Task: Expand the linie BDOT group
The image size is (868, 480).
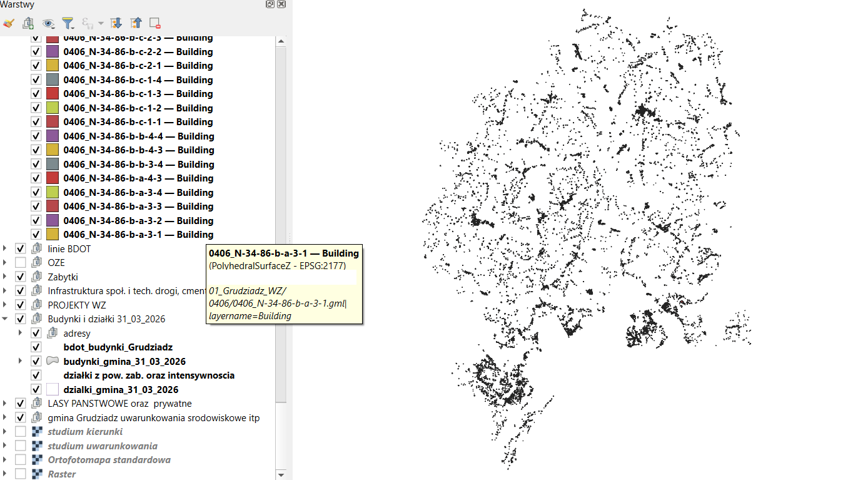Action: click(x=6, y=248)
